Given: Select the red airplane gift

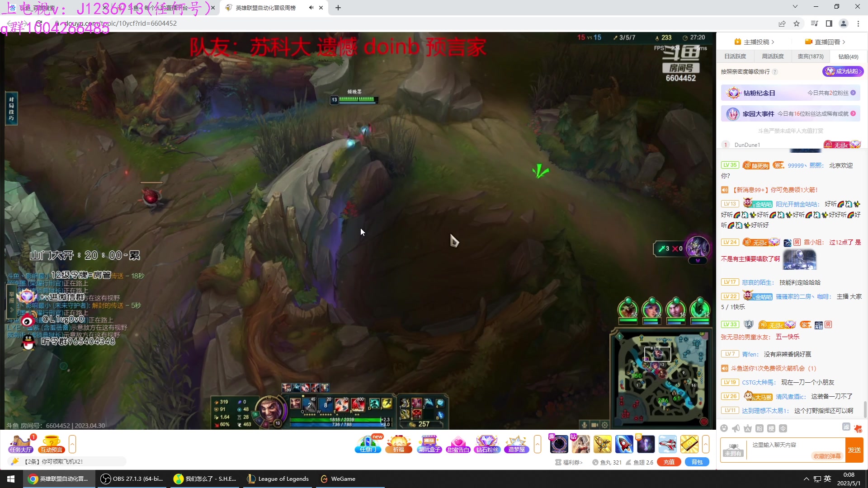Looking at the screenshot, I should pos(667,444).
